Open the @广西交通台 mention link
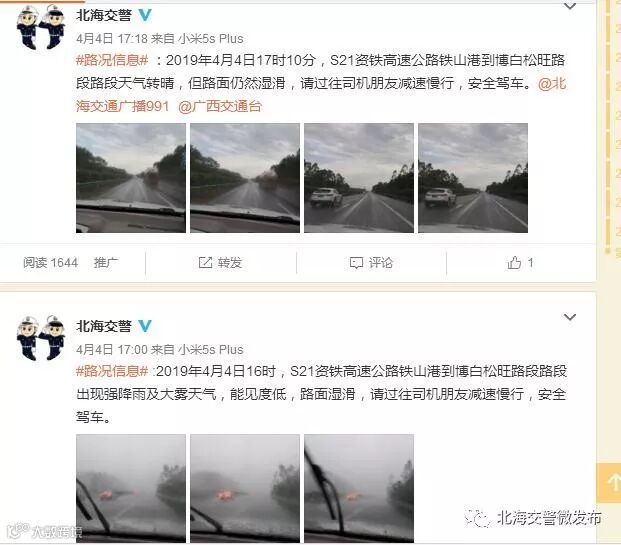621x545 pixels. (x=220, y=106)
